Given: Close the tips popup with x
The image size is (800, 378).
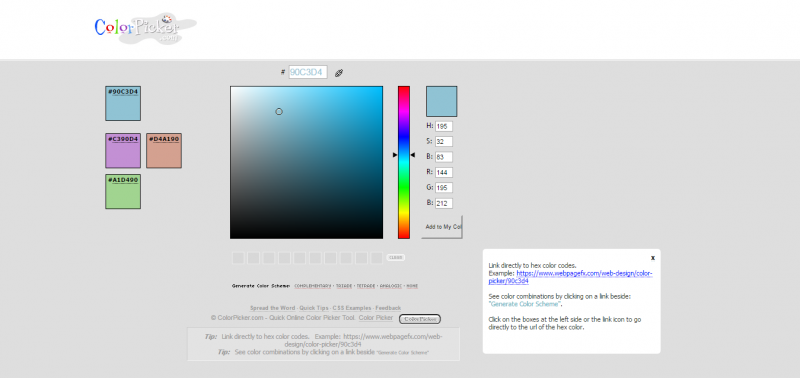Looking at the screenshot, I should click(653, 258).
